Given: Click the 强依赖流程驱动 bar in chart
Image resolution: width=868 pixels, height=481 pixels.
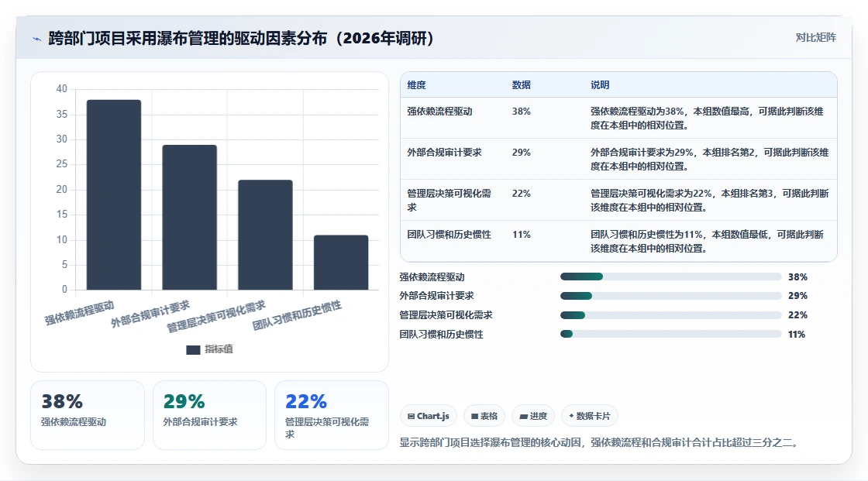Looking at the screenshot, I should pyautogui.click(x=113, y=195).
